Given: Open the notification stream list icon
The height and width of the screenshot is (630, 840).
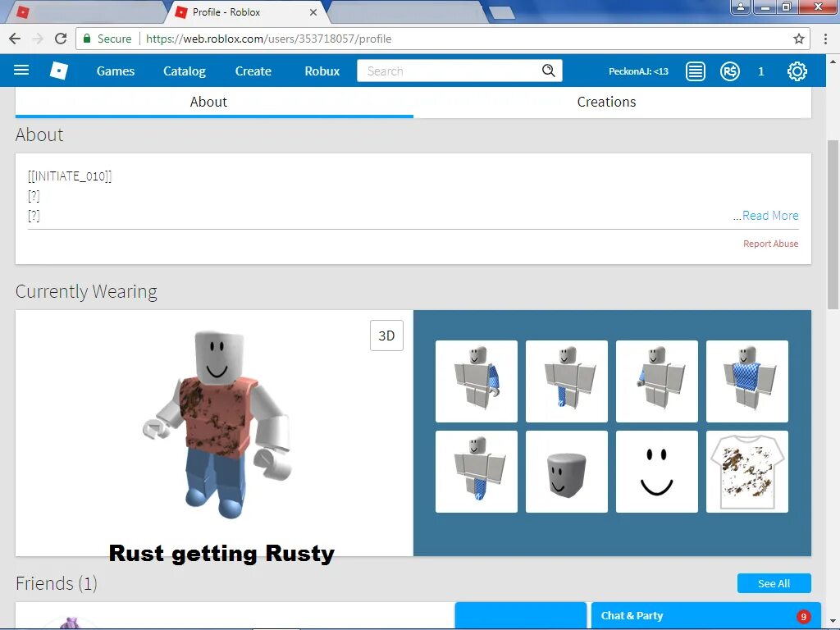Looking at the screenshot, I should 696,71.
